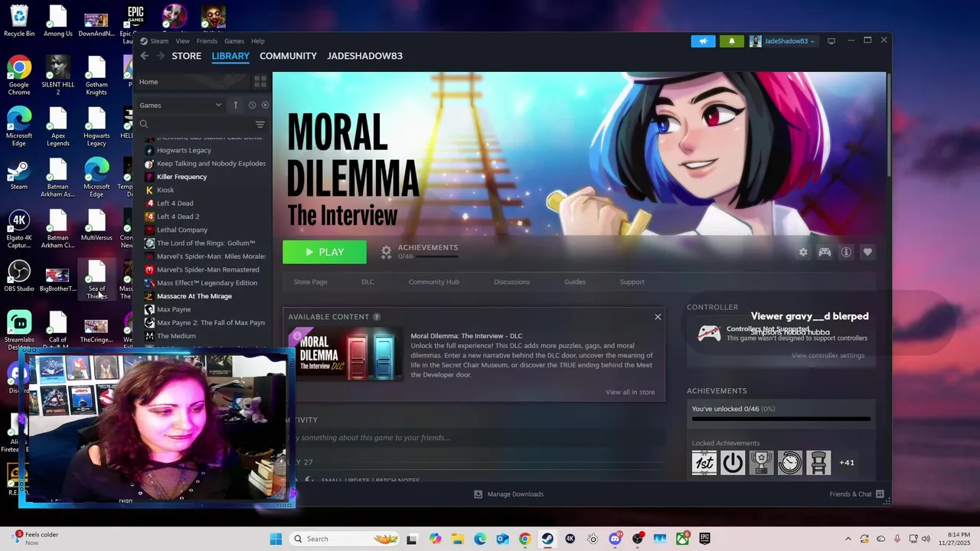Viewport: 980px width, 551px height.
Task: Open the Community Hub tab
Action: 434,282
